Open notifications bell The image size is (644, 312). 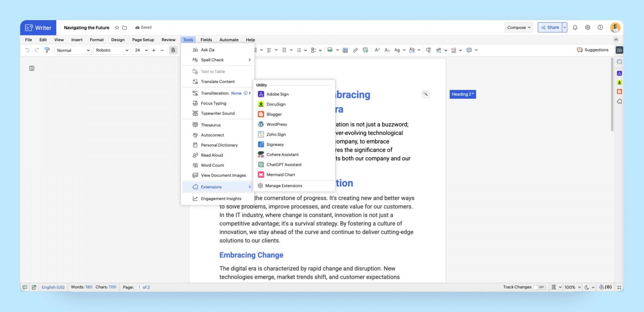pyautogui.click(x=575, y=27)
